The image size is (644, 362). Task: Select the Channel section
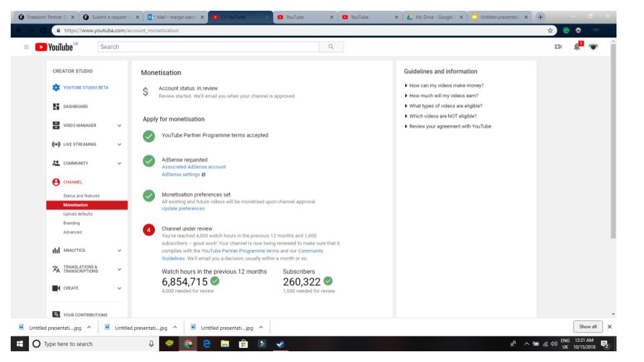pos(72,182)
